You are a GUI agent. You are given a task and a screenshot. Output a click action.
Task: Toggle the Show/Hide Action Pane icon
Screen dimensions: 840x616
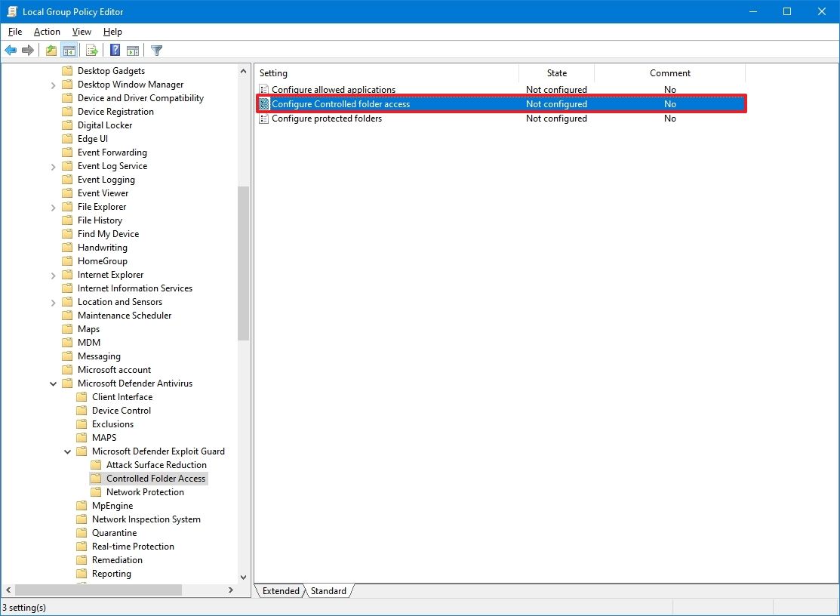[x=133, y=50]
